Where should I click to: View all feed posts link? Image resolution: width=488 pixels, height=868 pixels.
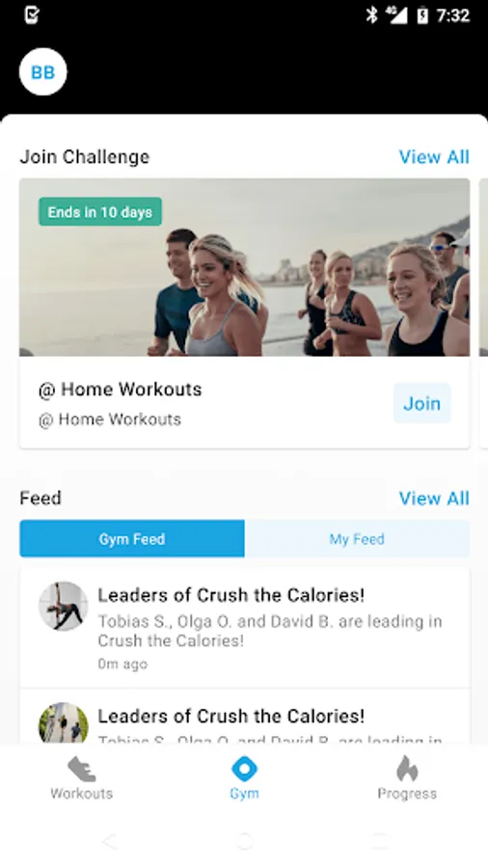click(434, 499)
